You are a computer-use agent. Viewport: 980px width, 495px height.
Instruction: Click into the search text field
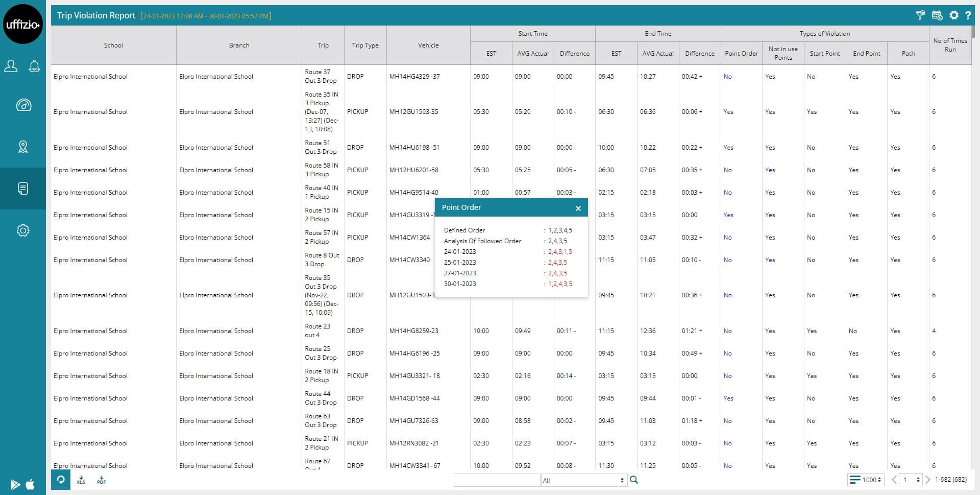[x=497, y=480]
